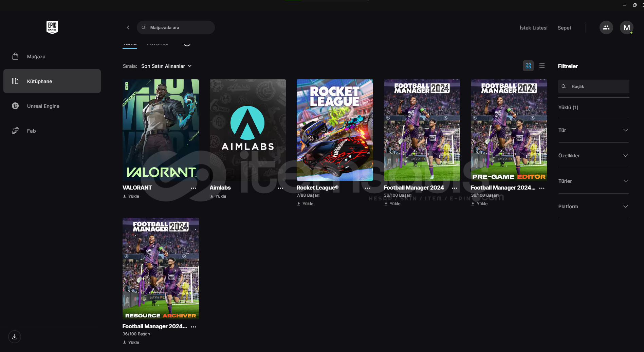Click the Başlık filter input field
644x352 pixels.
coord(593,86)
